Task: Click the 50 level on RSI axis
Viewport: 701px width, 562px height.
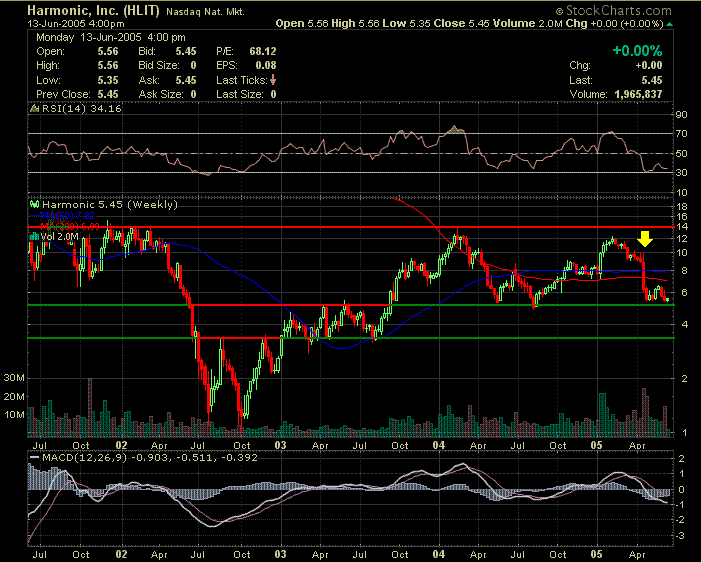Action: pos(681,153)
